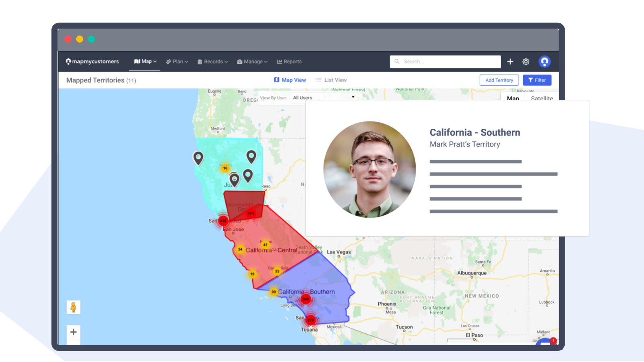Viewport: 644px width, 362px height.
Task: Click the red cluster marker 349
Action: pyautogui.click(x=305, y=299)
